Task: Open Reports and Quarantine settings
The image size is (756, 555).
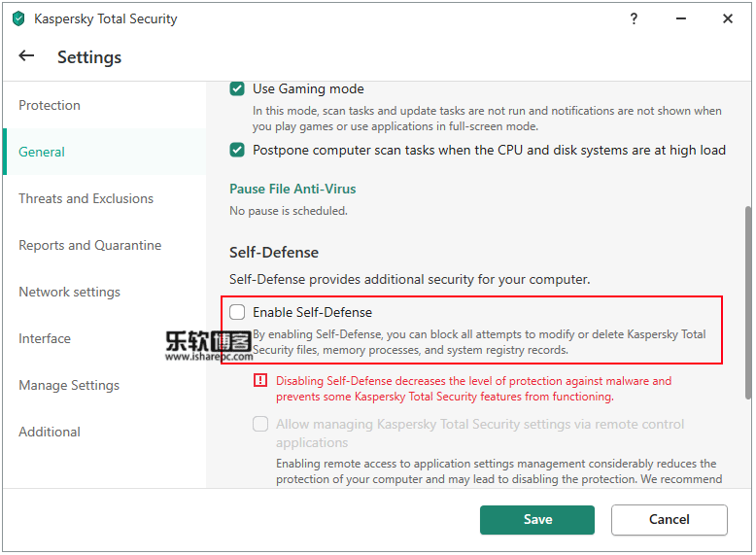Action: 89,245
